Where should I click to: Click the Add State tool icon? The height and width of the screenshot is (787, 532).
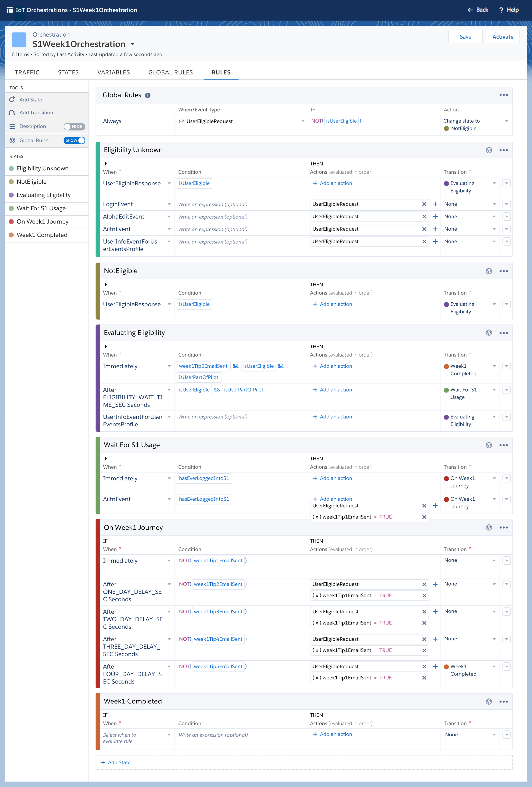coord(12,100)
